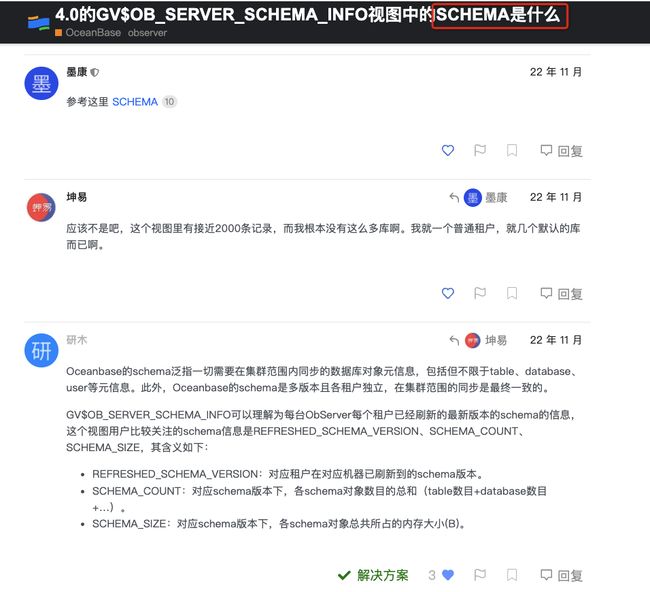
Task: Click OceanBase site logo in header
Action: (x=38, y=23)
